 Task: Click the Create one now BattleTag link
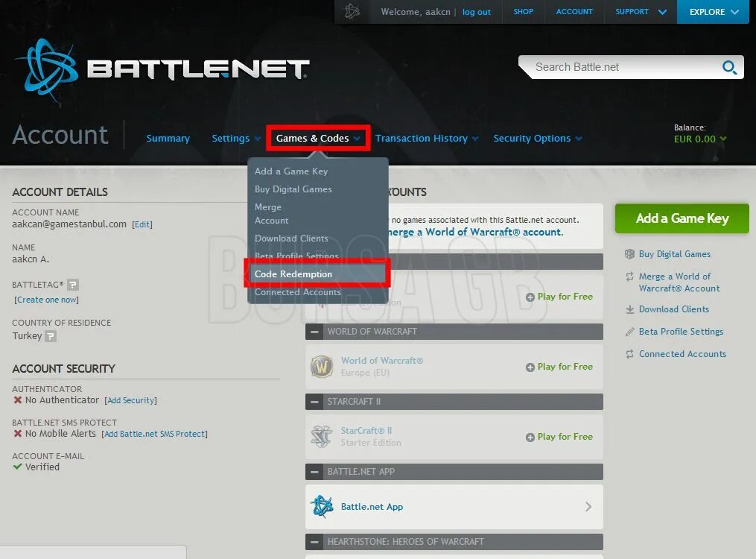pos(46,300)
